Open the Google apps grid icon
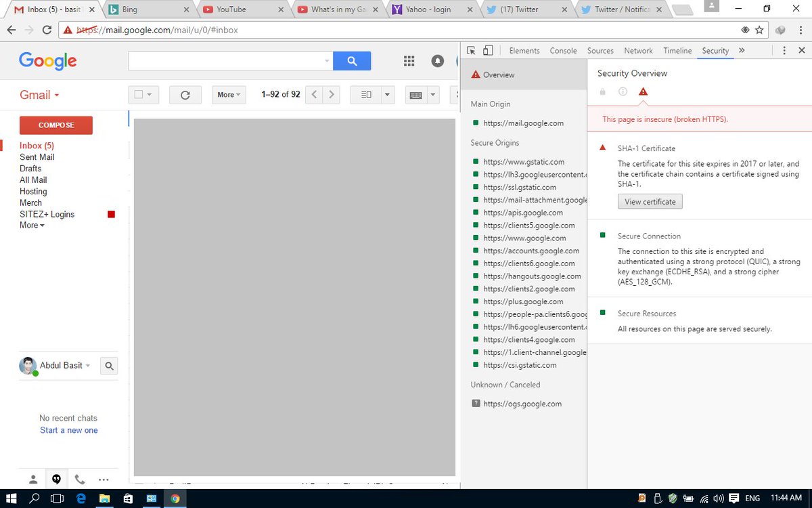 click(x=409, y=61)
